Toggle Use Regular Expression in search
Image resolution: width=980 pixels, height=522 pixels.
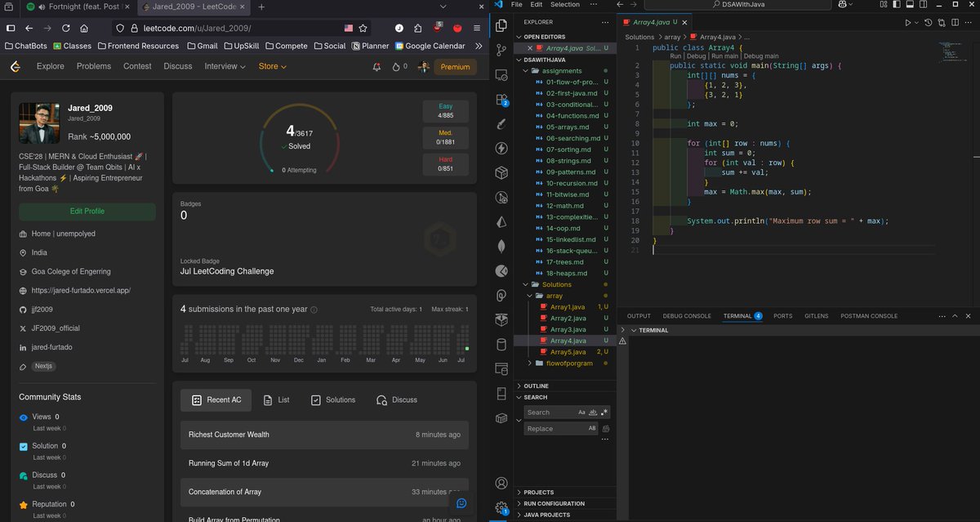[605, 413]
